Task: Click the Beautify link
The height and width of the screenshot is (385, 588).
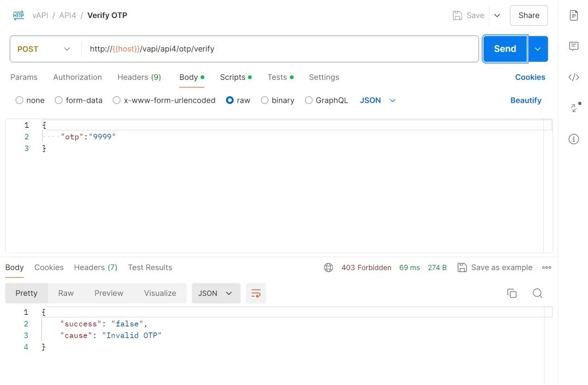Action: (x=526, y=101)
